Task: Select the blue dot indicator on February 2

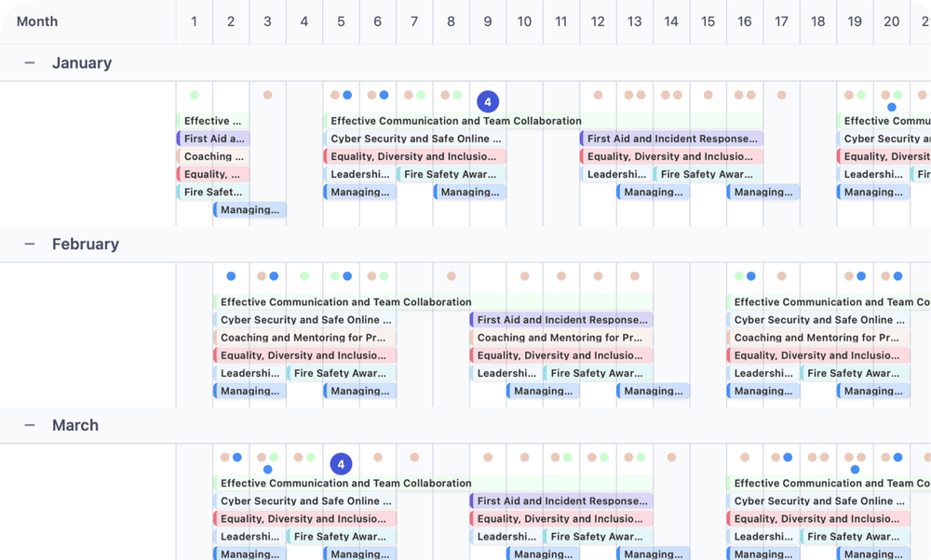Action: pos(231,275)
